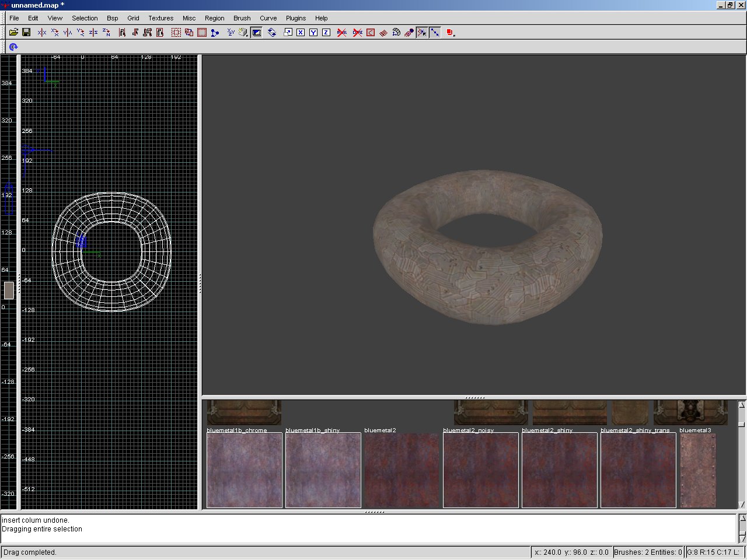Open the Plugins menu
Screen dimensions: 747x560
(x=295, y=18)
